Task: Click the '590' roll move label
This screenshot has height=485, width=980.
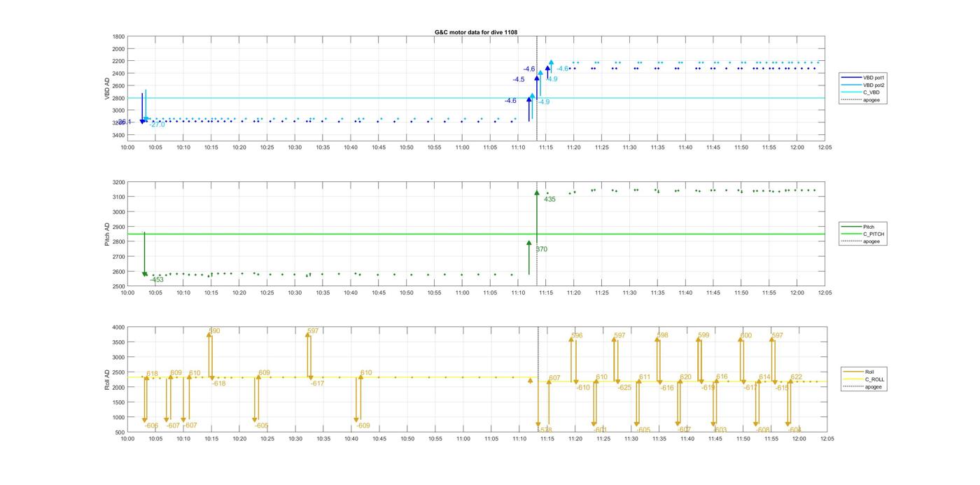Action: pos(214,331)
